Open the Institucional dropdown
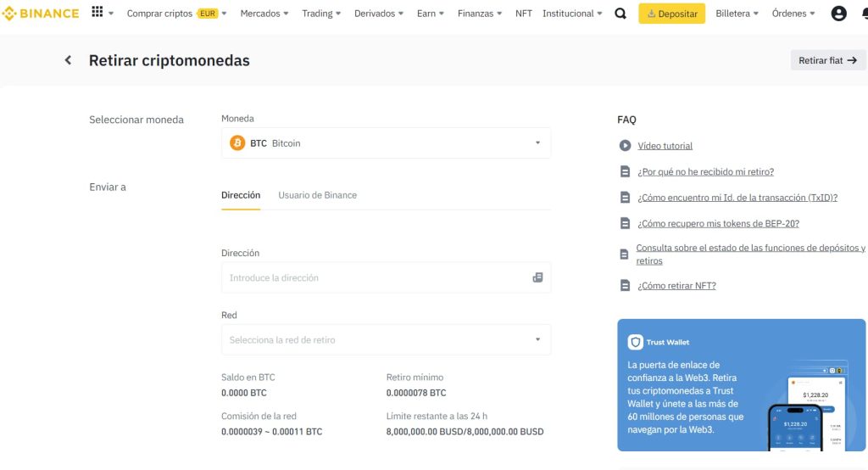The width and height of the screenshot is (868, 470). (572, 14)
